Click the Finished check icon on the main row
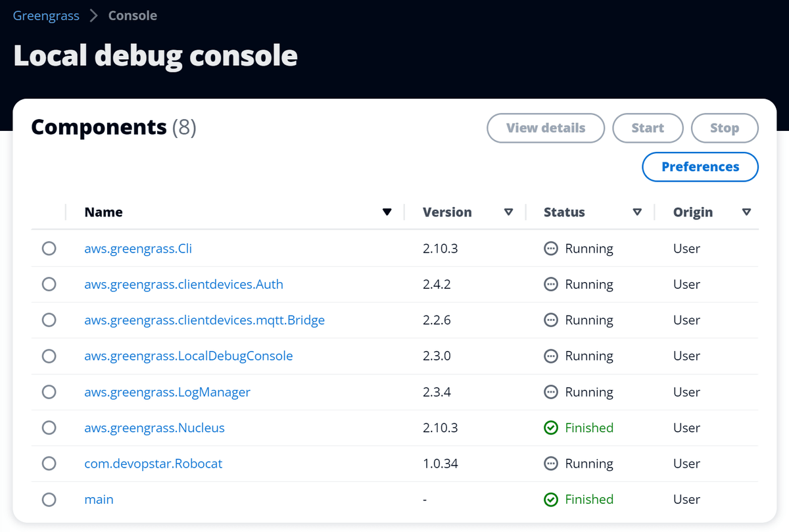This screenshot has width=789, height=532. click(x=550, y=499)
